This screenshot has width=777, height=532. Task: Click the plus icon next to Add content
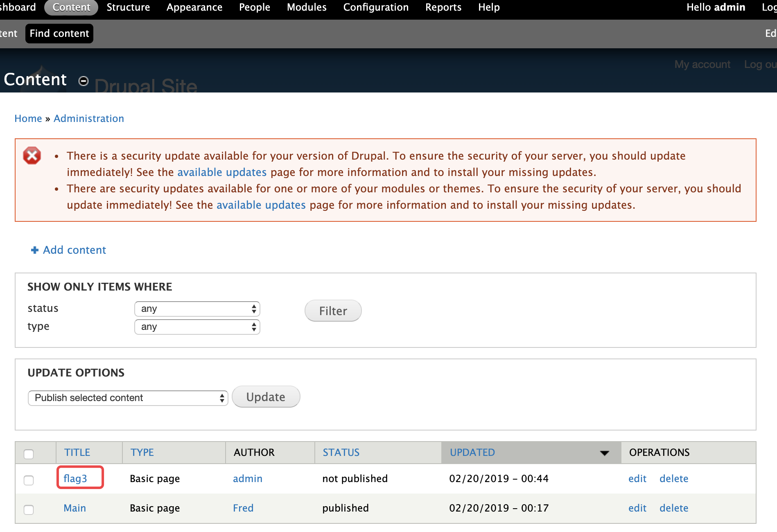coord(35,250)
